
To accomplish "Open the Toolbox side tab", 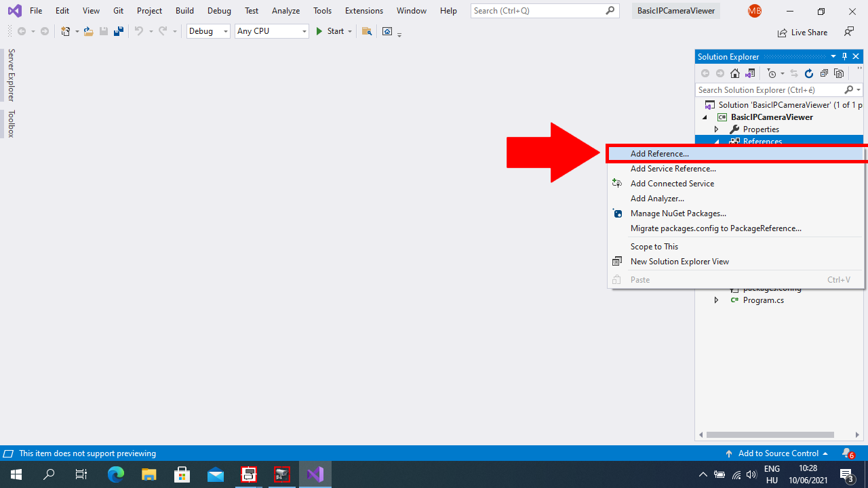I will coord(11,123).
